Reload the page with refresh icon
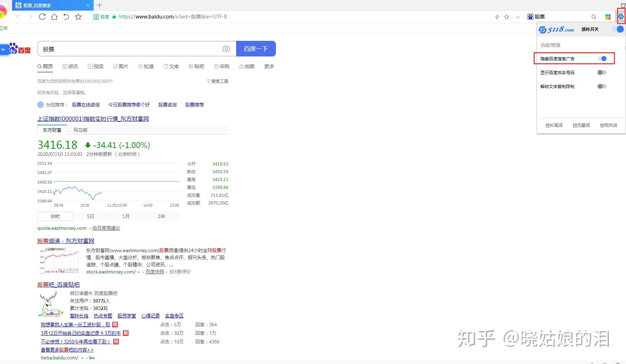Viewport: 626px width, 364px height. pyautogui.click(x=42, y=17)
